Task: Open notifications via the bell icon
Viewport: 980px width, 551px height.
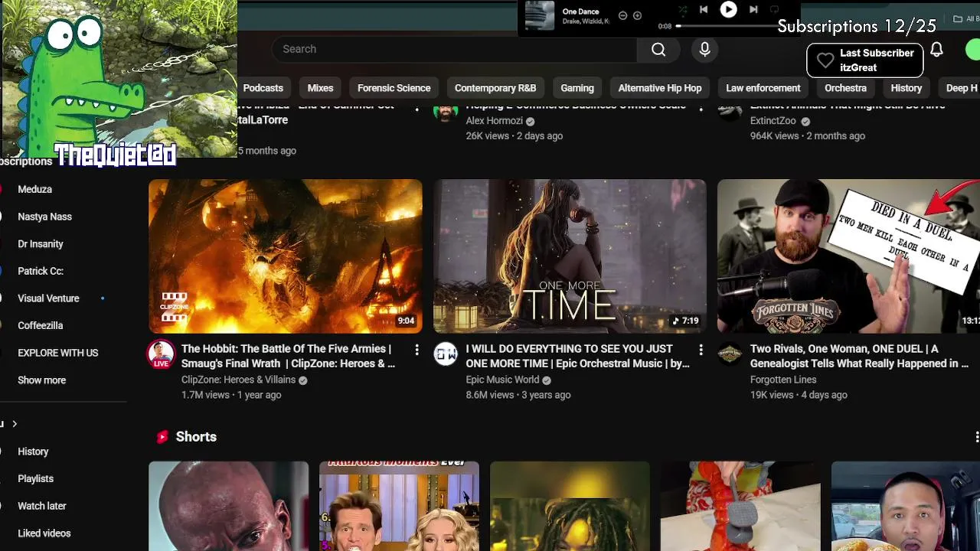Action: (x=936, y=50)
